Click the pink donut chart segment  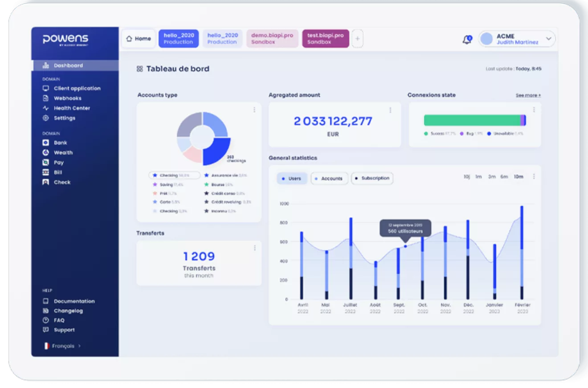(x=192, y=155)
